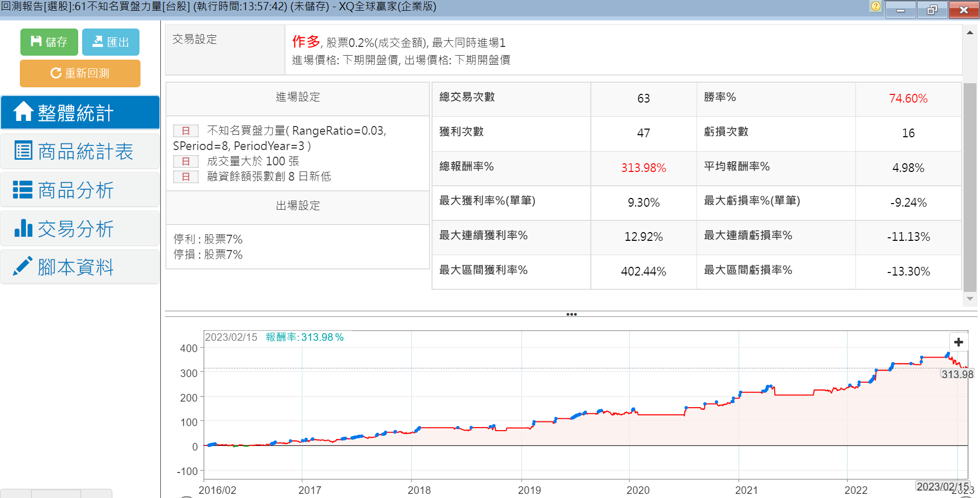980x498 pixels.
Task: Open the 整體統計 overall statistics tab
Action: (80, 112)
